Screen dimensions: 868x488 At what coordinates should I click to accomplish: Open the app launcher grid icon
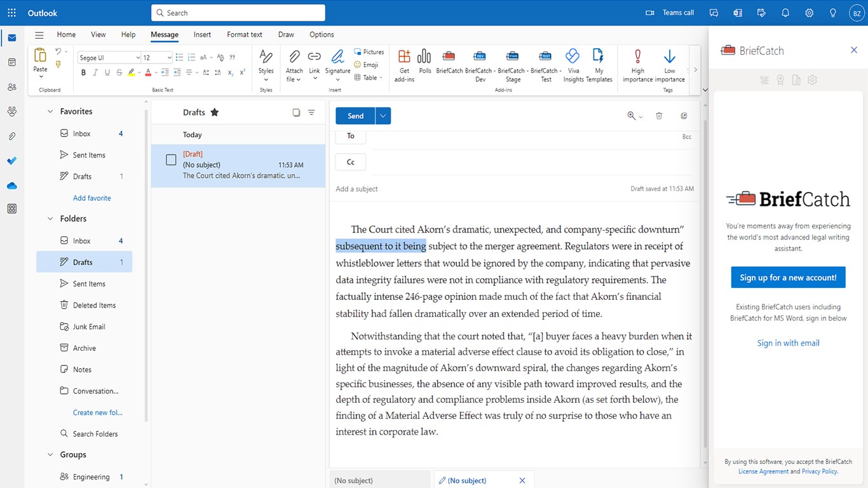point(11,13)
